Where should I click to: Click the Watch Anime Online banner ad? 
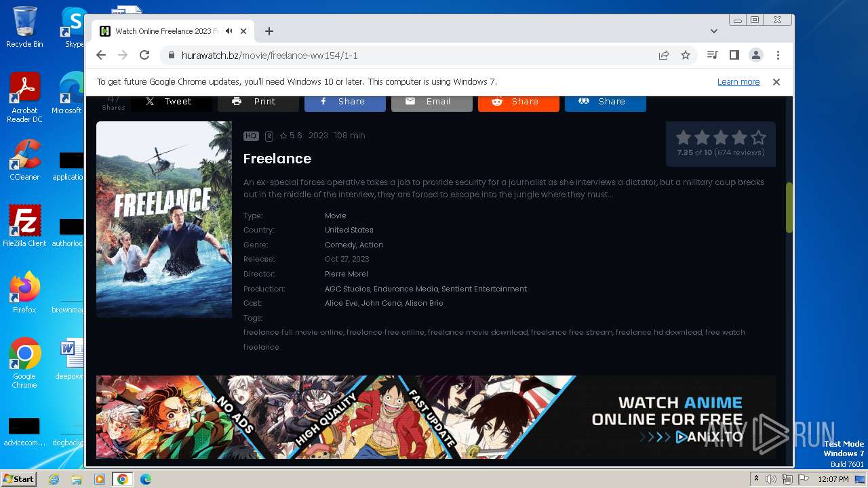(x=436, y=418)
